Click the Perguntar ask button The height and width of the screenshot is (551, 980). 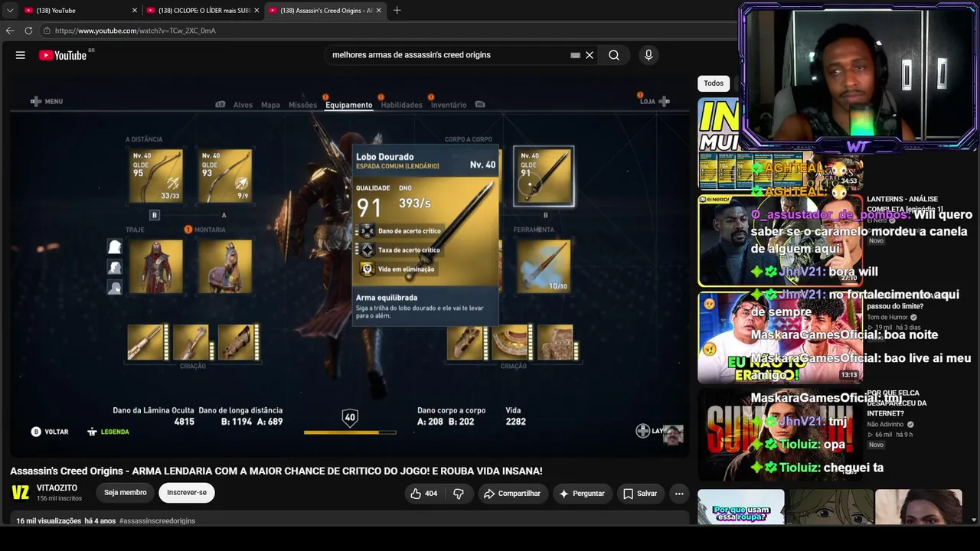pyautogui.click(x=582, y=494)
